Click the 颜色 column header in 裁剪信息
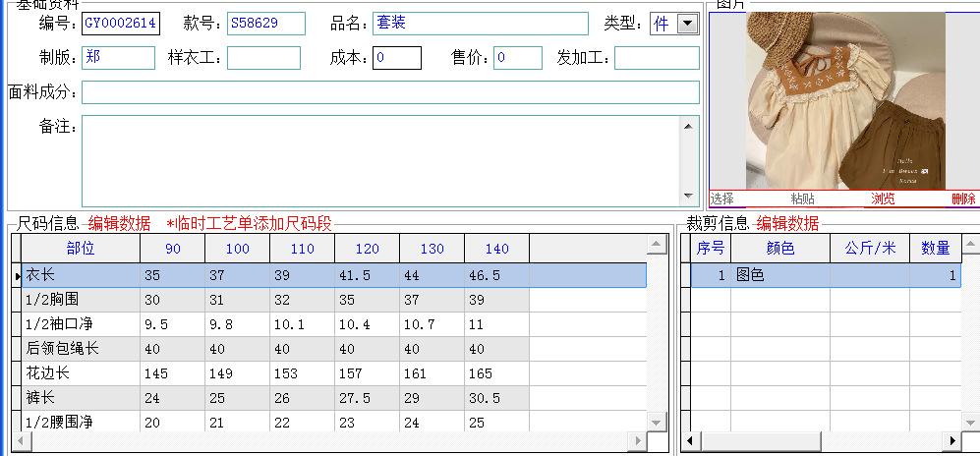Image resolution: width=980 pixels, height=456 pixels. pos(779,249)
